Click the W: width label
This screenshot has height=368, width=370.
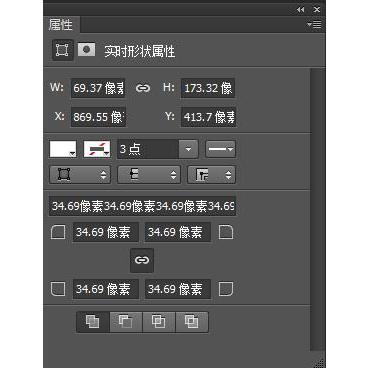[x=57, y=87]
